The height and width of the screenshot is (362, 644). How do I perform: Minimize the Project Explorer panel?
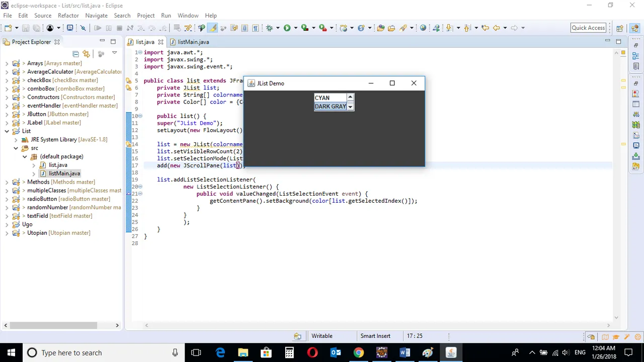point(102,41)
